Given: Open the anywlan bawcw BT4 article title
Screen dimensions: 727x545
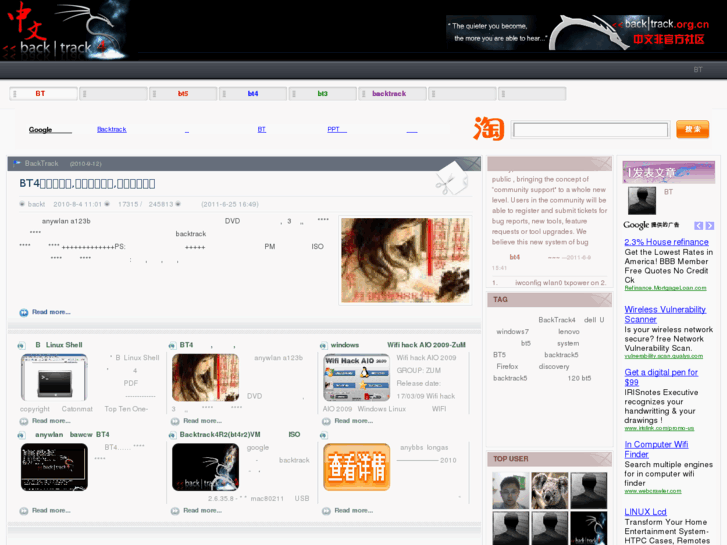Looking at the screenshot, I should tap(72, 435).
